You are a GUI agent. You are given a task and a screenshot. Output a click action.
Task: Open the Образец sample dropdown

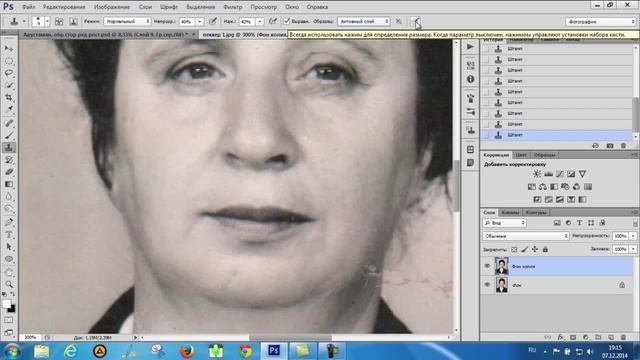click(x=363, y=21)
